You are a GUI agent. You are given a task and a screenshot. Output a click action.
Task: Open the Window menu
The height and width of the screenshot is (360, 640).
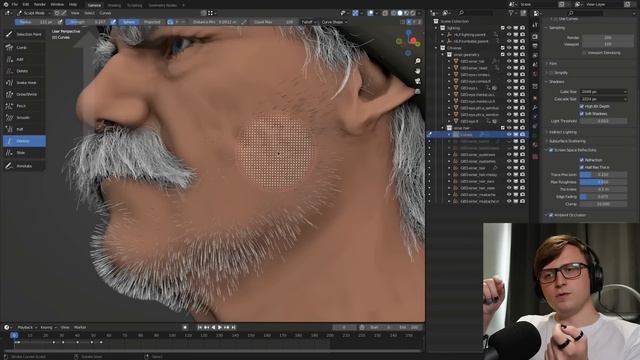tap(57, 4)
